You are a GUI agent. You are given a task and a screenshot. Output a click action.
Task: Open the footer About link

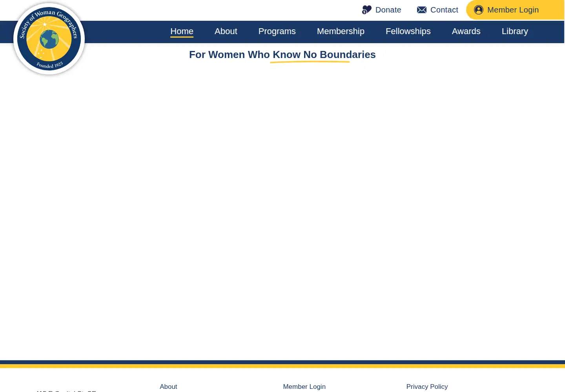(168, 387)
